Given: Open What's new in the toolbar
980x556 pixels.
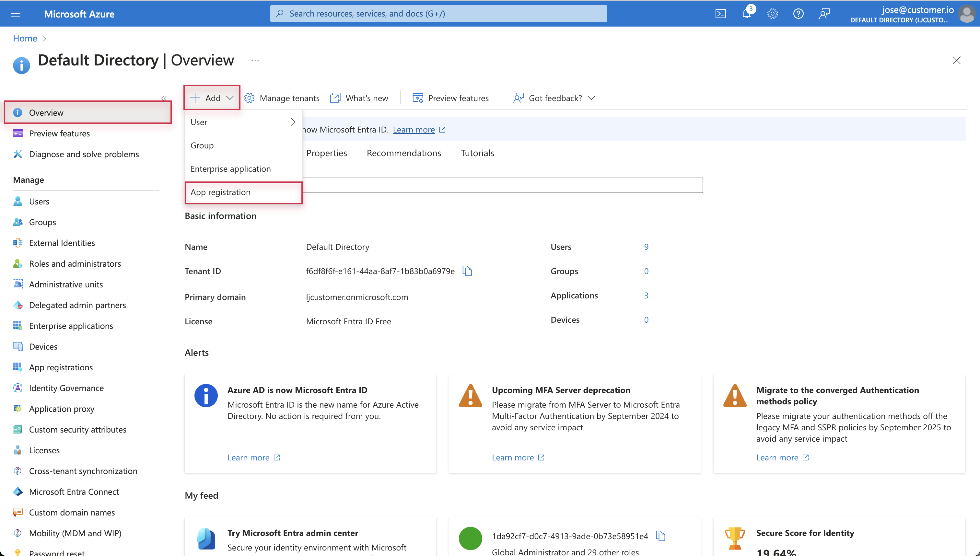Looking at the screenshot, I should [x=359, y=98].
